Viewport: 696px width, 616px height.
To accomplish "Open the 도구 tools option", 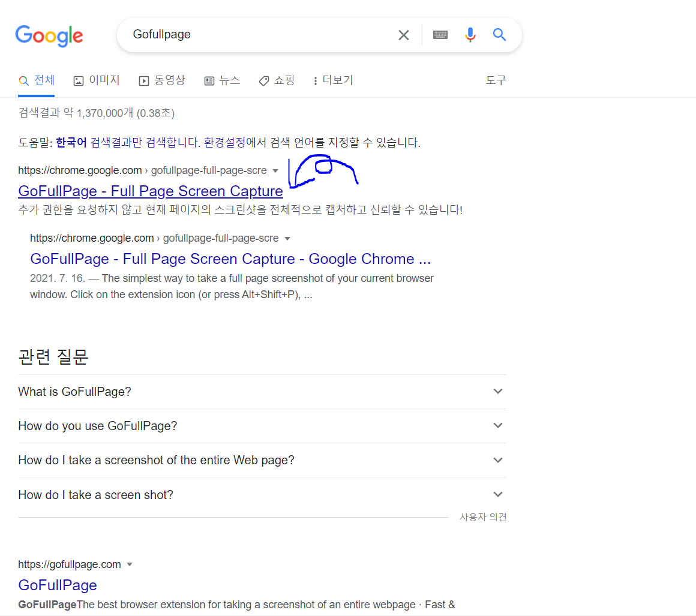I will point(496,80).
